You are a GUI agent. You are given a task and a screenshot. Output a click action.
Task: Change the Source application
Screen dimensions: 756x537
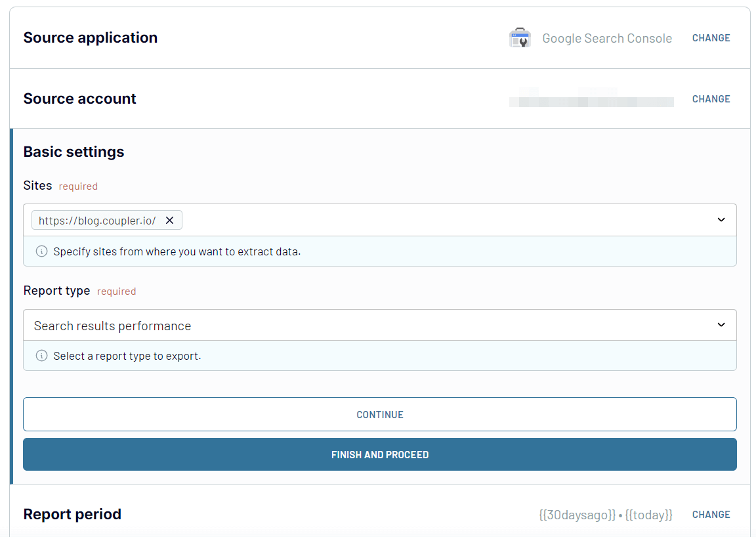[x=711, y=38]
